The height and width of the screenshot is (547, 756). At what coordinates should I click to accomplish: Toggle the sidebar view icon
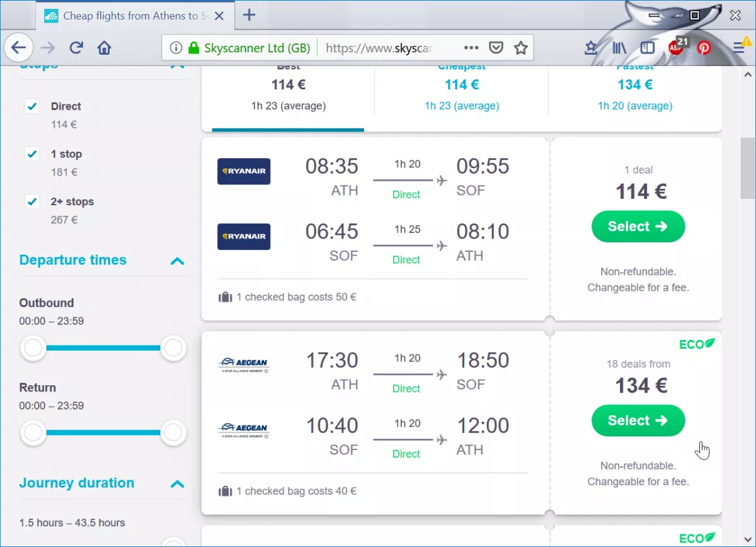(647, 48)
